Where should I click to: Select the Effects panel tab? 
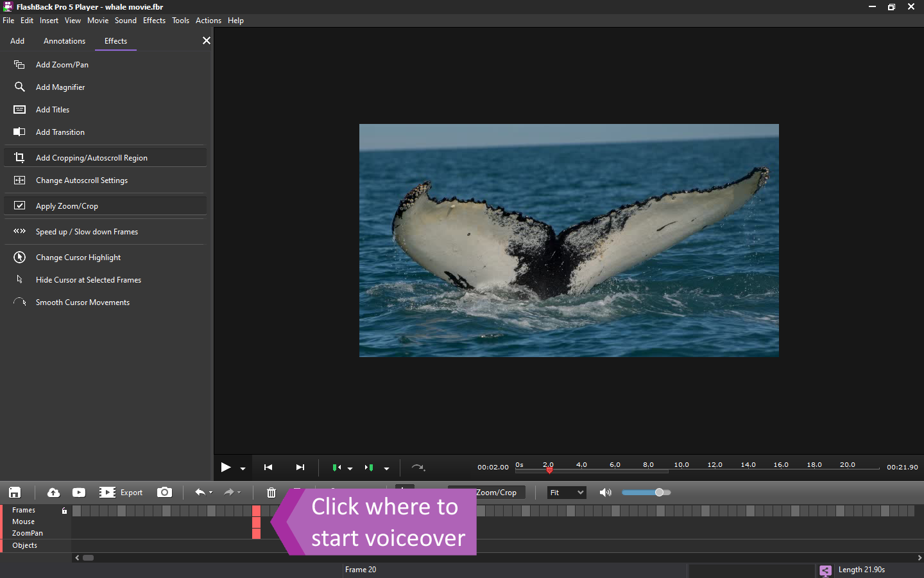[x=116, y=41]
